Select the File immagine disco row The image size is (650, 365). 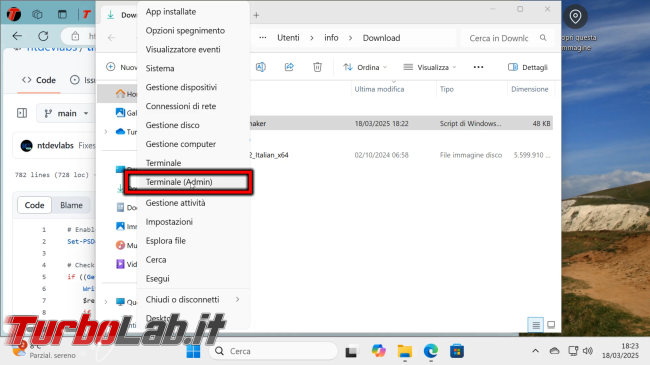pos(401,155)
